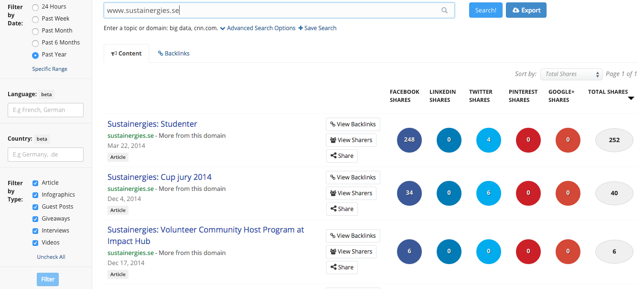Viewport: 644px width, 289px height.
Task: Switch to the Content tab
Action: pos(126,53)
